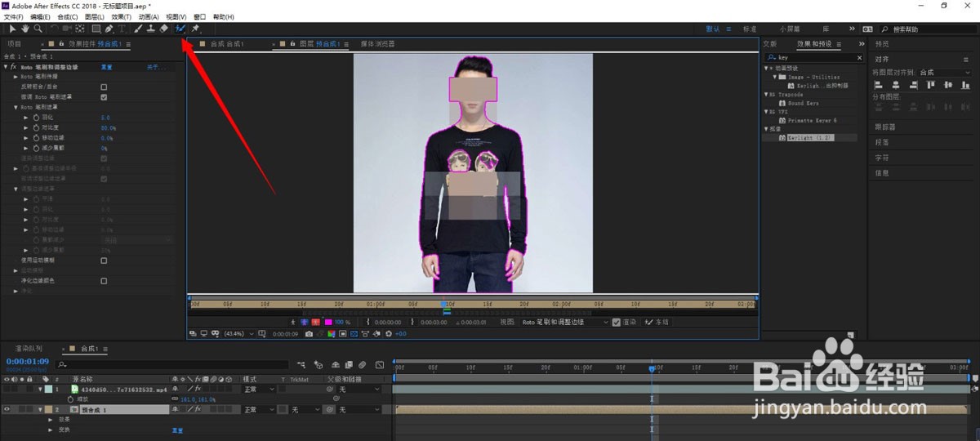The image size is (980, 441).
Task: Click the magenta overlay color swatch
Action: [x=328, y=322]
